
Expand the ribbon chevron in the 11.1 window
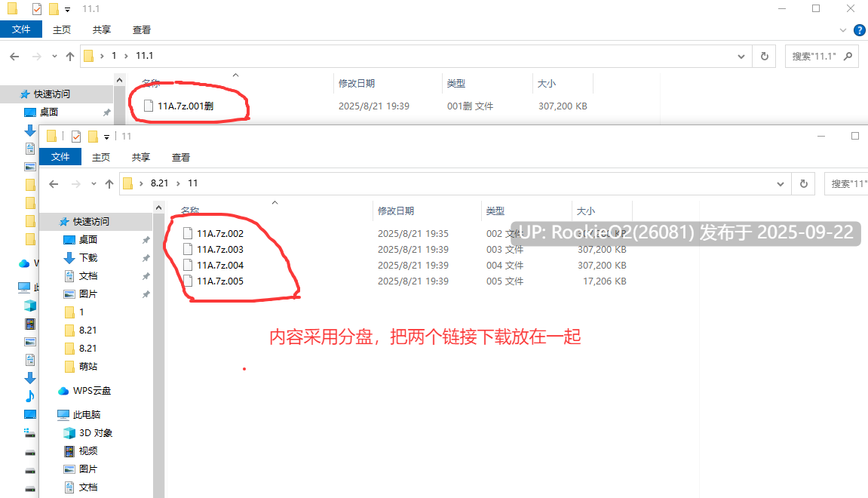(x=843, y=30)
